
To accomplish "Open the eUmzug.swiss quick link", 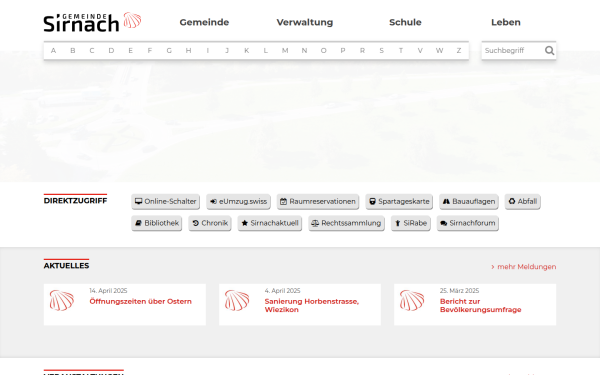I will (x=238, y=202).
